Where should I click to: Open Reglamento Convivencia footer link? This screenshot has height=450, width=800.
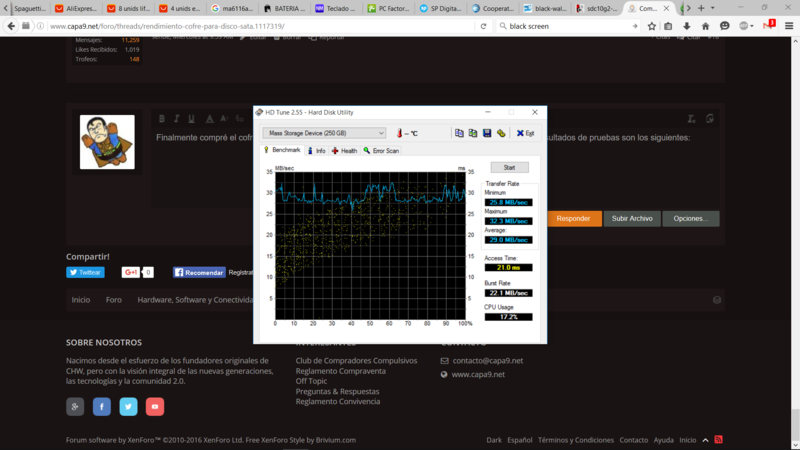(338, 402)
